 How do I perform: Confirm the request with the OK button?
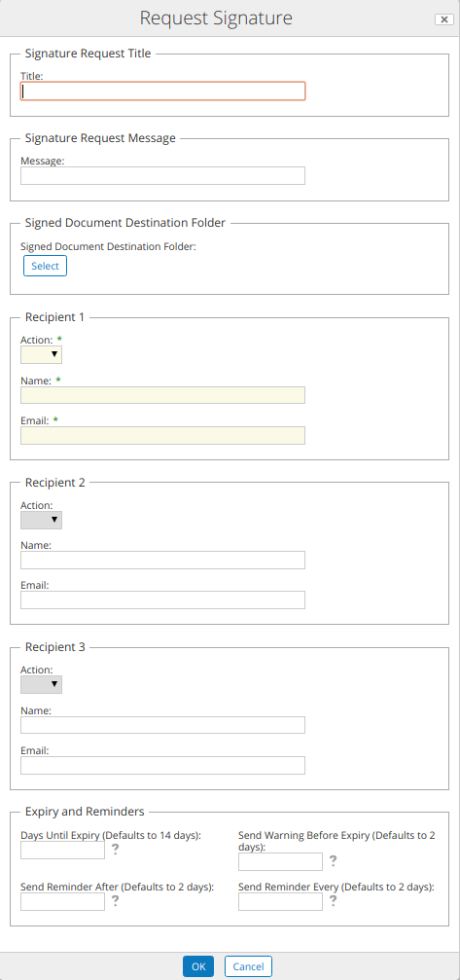[198, 966]
